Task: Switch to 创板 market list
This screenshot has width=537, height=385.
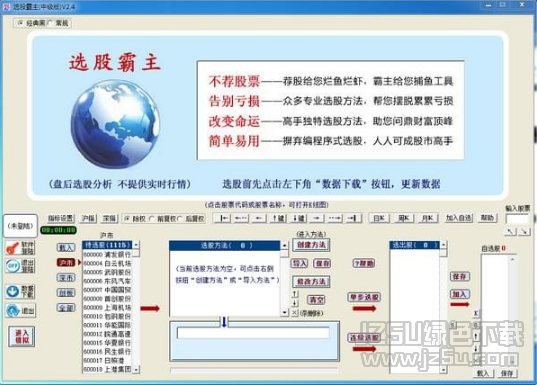Action: point(66,293)
